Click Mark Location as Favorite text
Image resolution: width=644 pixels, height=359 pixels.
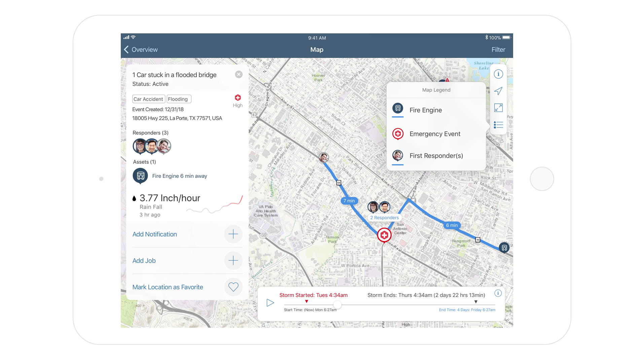click(x=168, y=287)
